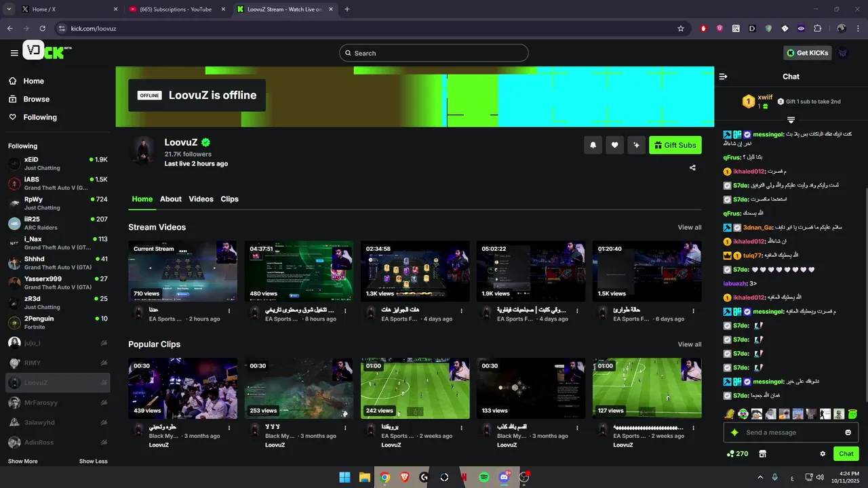Open Discord from the taskbar
Viewport: 868px width, 488px height.
[504, 477]
